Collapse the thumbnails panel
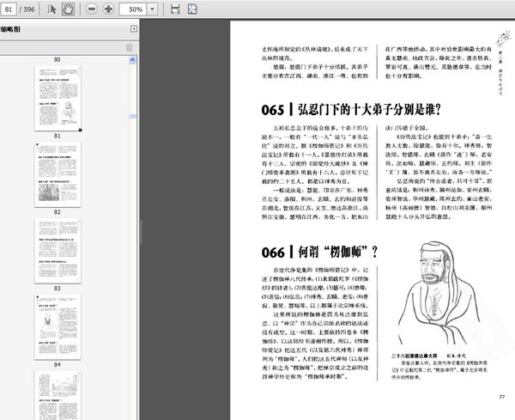The width and height of the screenshot is (515, 420). [x=134, y=29]
